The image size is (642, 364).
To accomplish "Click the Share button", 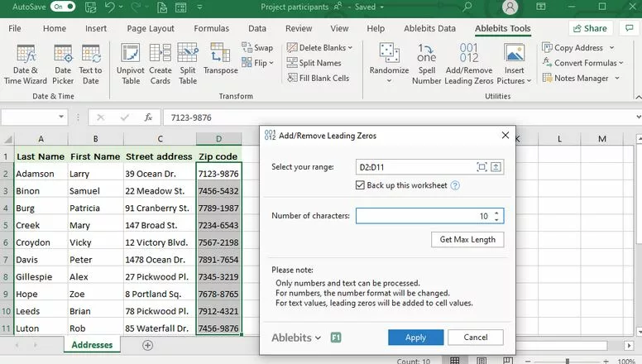I will click(591, 28).
